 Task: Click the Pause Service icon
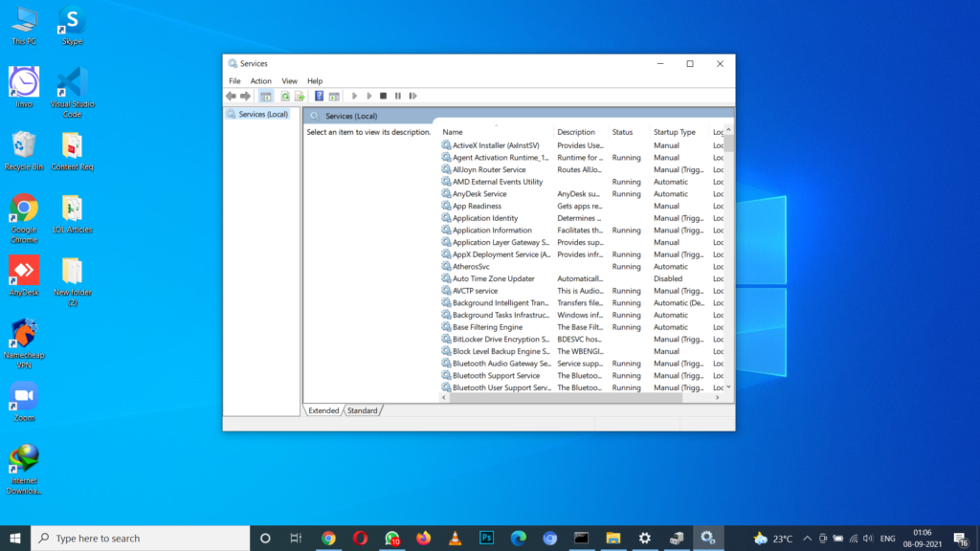[398, 96]
